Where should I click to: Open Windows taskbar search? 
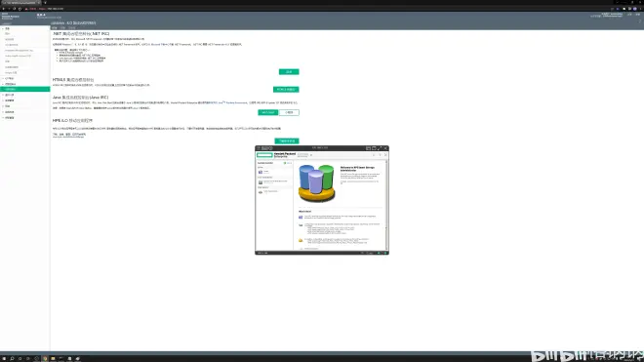tap(13, 359)
